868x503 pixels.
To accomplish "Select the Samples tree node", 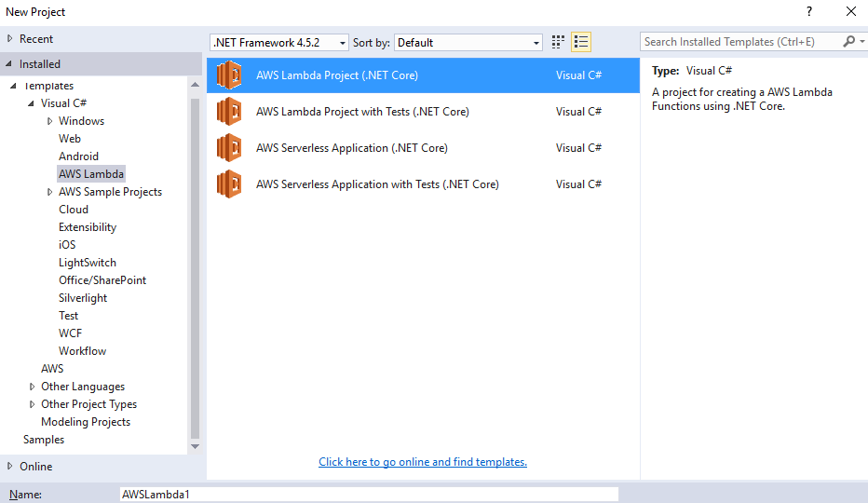I will point(44,440).
